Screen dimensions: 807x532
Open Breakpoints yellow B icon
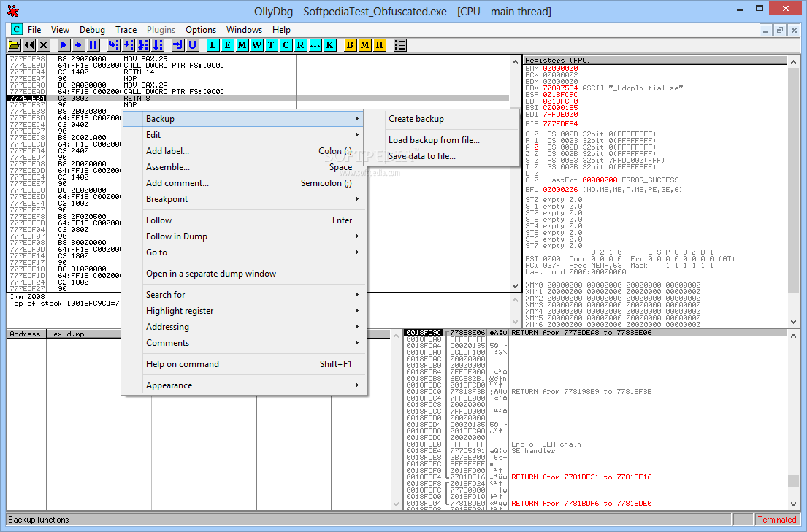[350, 45]
